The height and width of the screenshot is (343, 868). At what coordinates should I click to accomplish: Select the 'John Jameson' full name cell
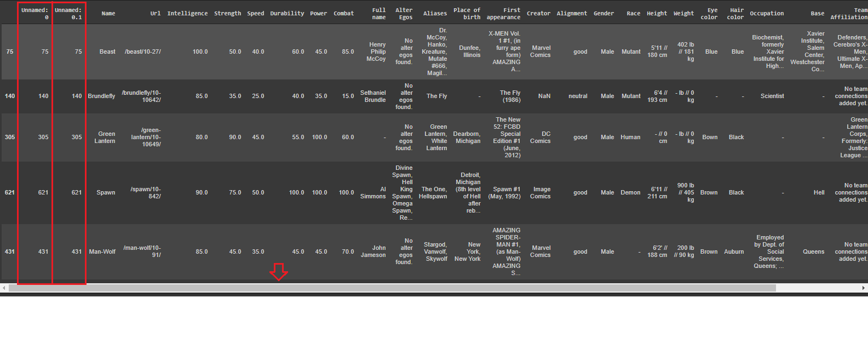(373, 251)
